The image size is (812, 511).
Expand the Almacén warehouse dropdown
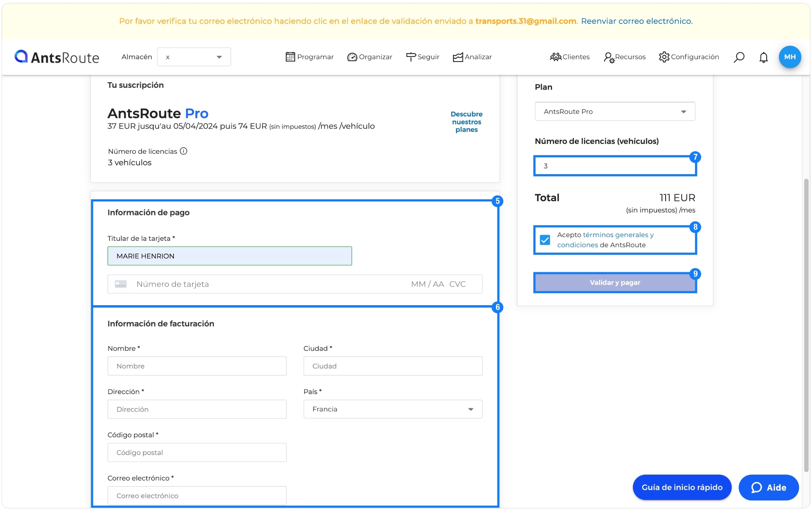coord(194,57)
